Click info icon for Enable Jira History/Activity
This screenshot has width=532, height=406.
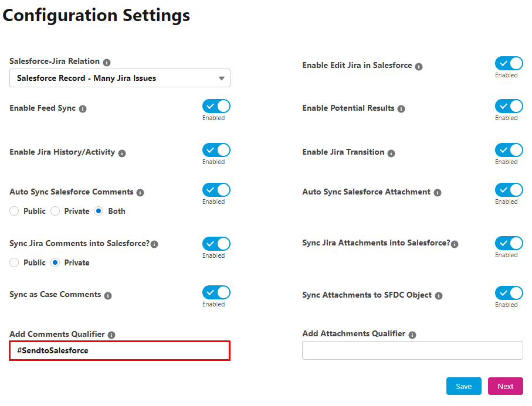tap(122, 153)
